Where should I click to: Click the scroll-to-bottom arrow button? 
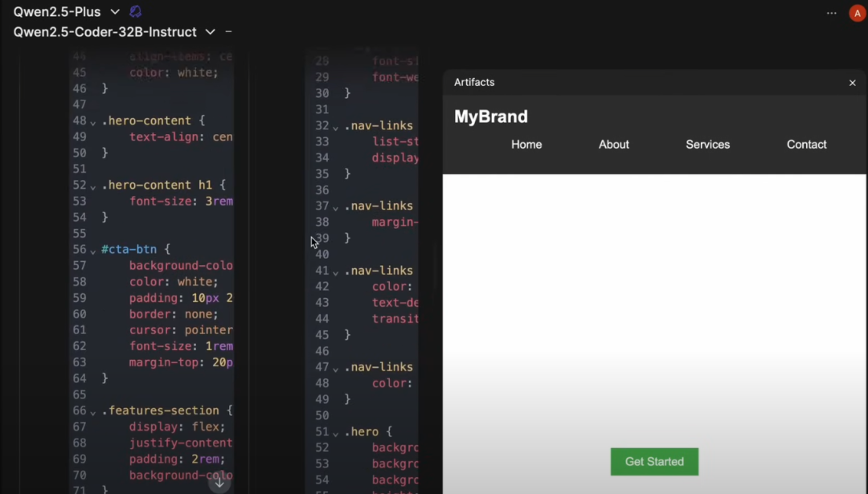tap(219, 482)
